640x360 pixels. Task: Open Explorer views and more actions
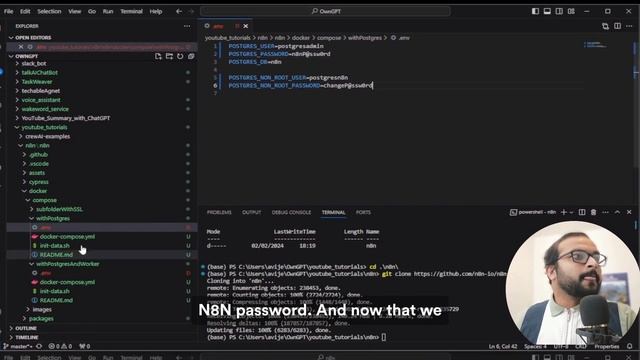[x=187, y=26]
